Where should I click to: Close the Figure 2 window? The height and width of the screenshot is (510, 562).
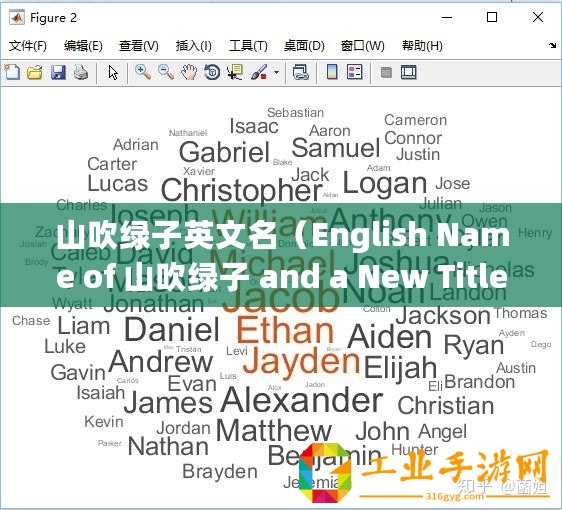coord(538,17)
